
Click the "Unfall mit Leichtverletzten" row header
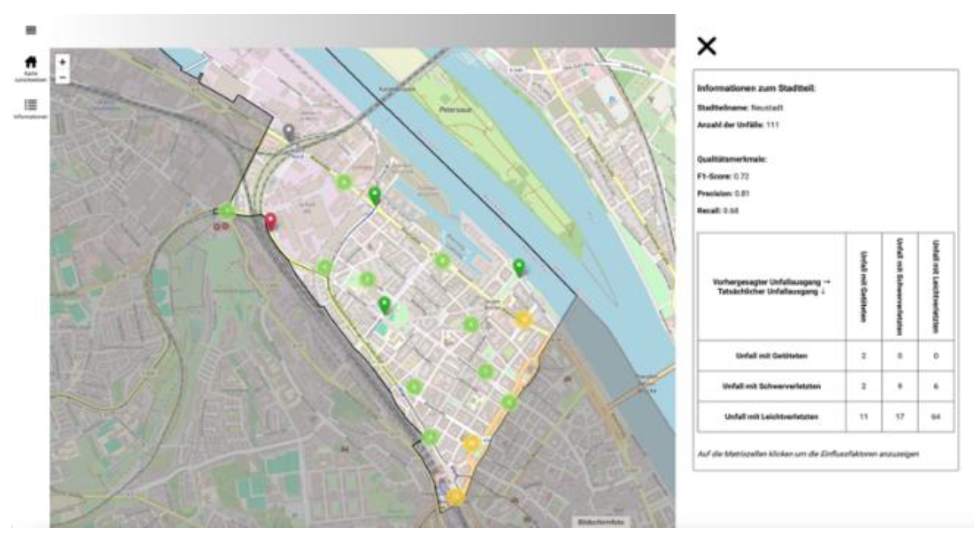click(771, 416)
